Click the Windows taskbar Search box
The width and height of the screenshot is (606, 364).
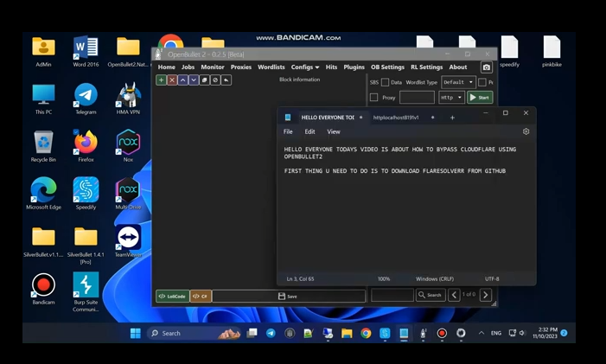click(x=194, y=333)
